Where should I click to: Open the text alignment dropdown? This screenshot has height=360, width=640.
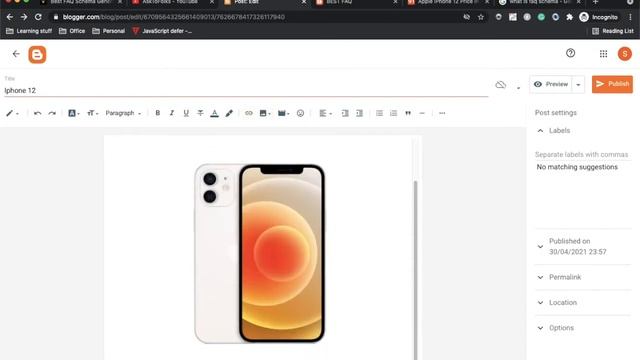[x=325, y=113]
